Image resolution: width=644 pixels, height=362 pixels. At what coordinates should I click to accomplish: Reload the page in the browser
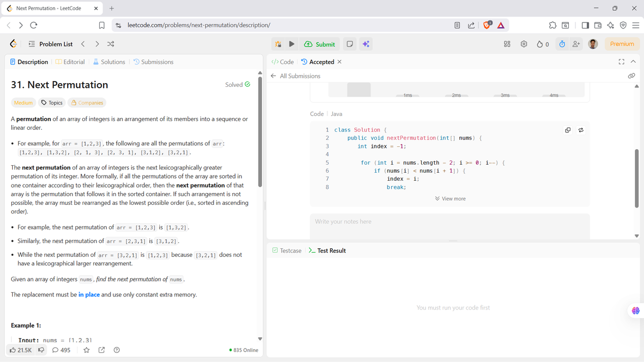click(34, 25)
